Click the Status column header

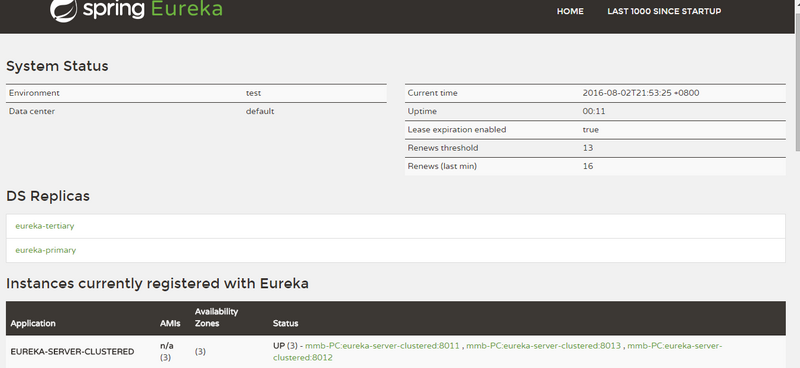285,323
